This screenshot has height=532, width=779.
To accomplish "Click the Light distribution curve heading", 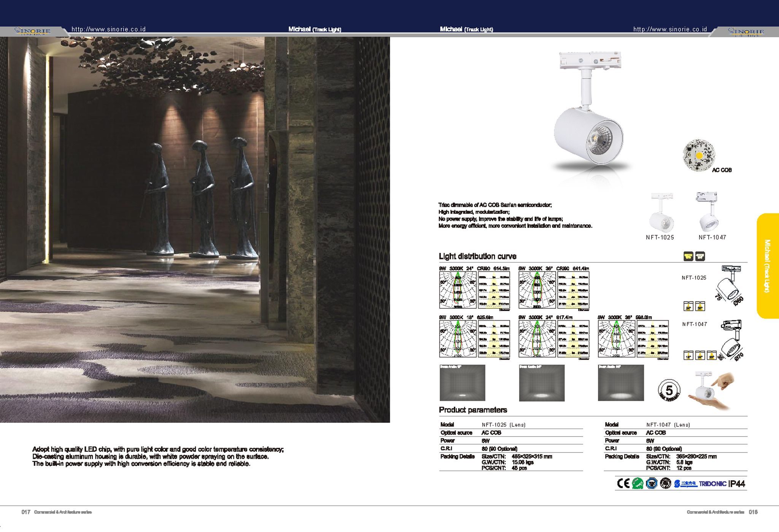I will coord(477,256).
